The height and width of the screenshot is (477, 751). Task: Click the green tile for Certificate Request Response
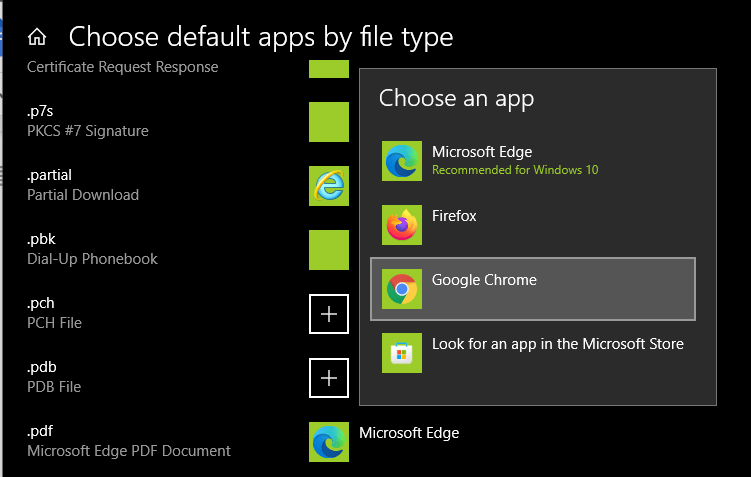[329, 69]
